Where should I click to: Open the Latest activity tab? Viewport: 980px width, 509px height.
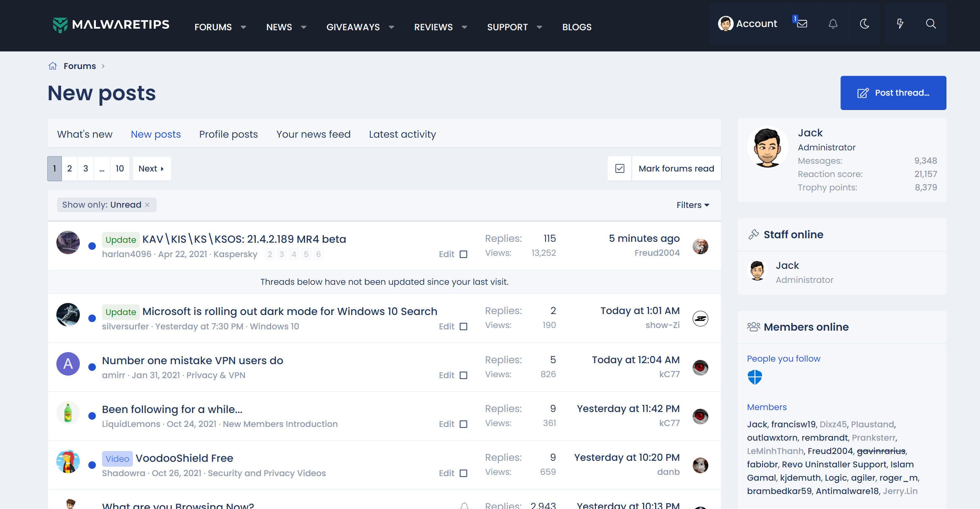[402, 134]
